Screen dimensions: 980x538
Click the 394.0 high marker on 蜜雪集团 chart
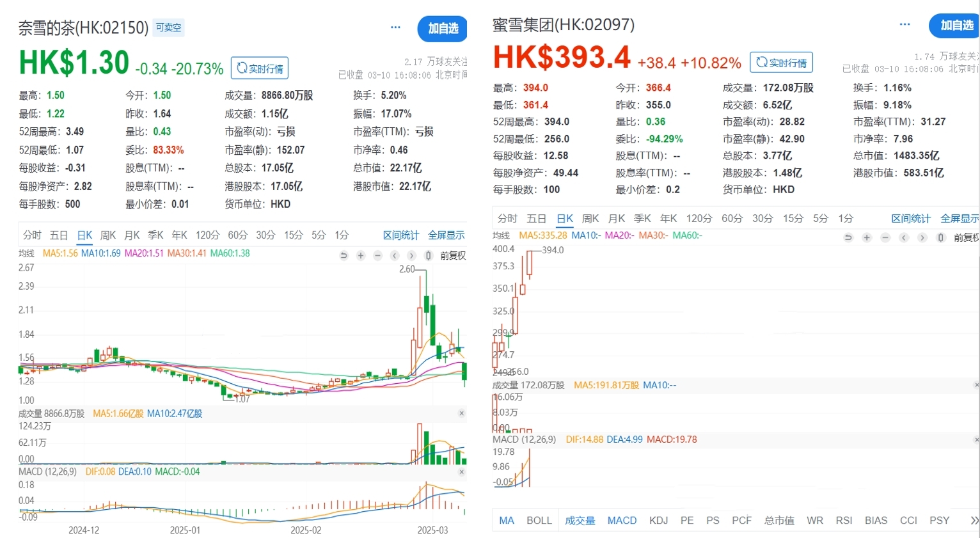[553, 250]
